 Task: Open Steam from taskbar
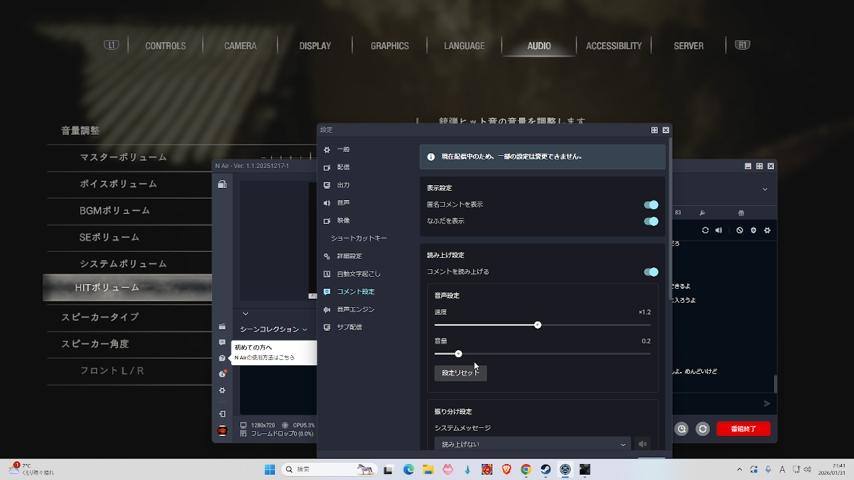(545, 469)
